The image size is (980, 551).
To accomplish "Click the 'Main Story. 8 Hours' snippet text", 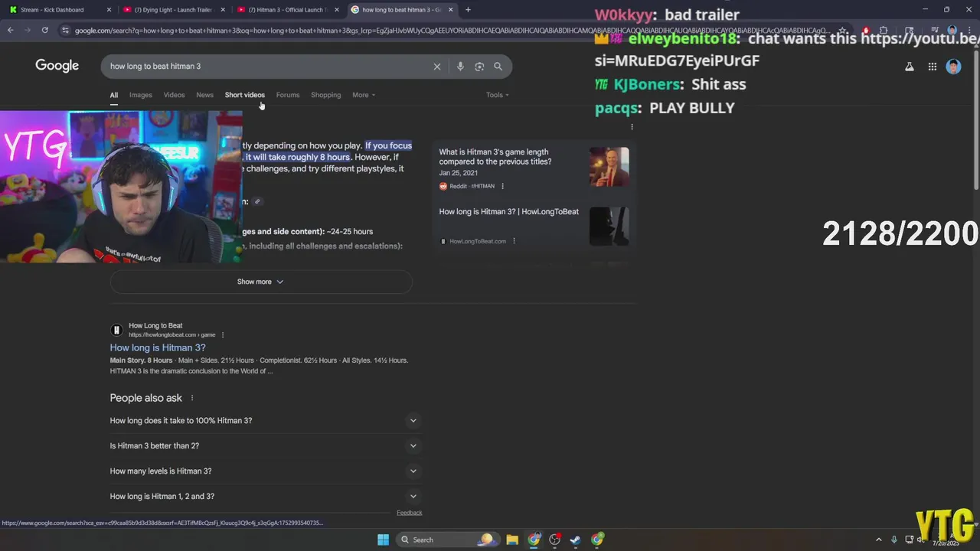I will coord(142,360).
